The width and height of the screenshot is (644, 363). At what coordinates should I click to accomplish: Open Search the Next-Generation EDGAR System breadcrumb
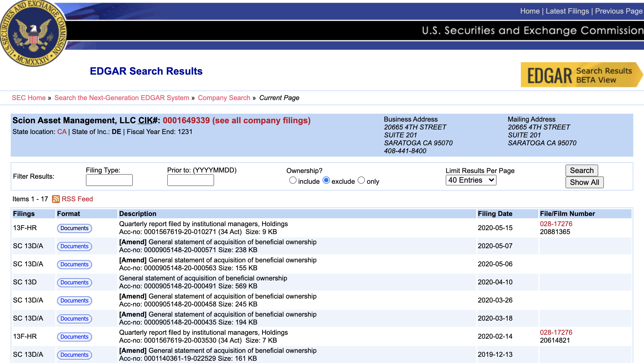[122, 98]
